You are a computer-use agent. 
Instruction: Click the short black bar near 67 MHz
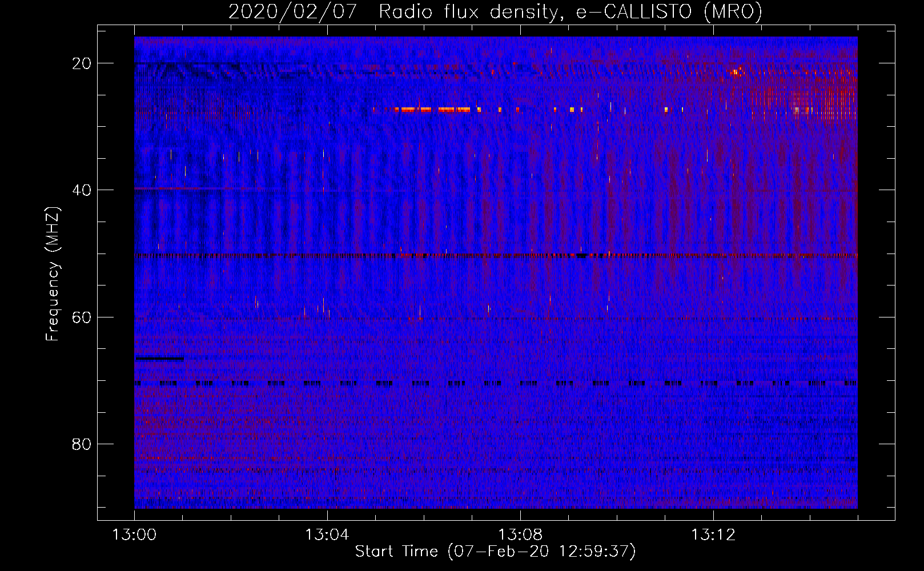[159, 359]
